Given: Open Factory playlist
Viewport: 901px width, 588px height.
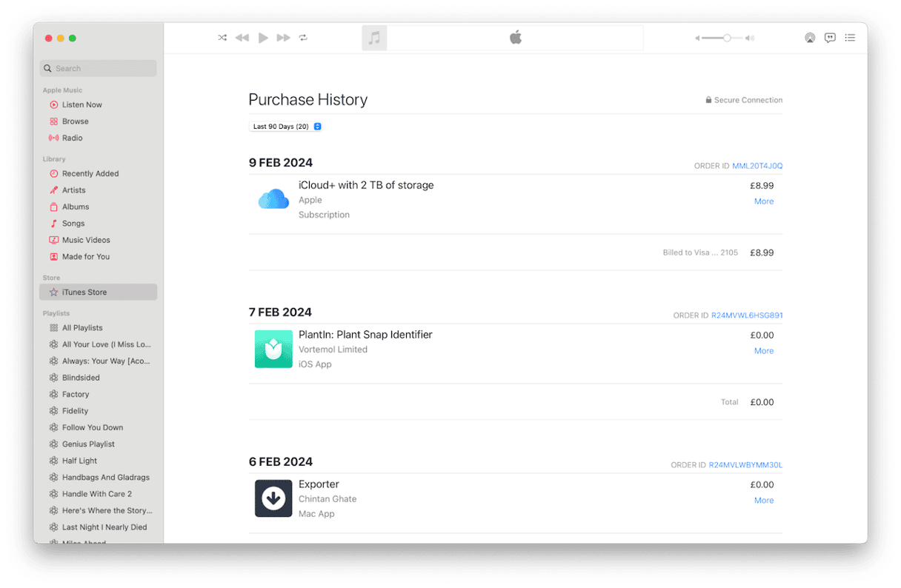Looking at the screenshot, I should [x=99, y=394].
